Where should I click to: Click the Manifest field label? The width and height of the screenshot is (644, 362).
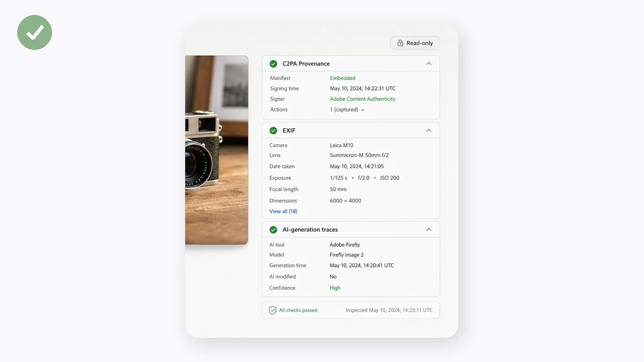coord(280,78)
